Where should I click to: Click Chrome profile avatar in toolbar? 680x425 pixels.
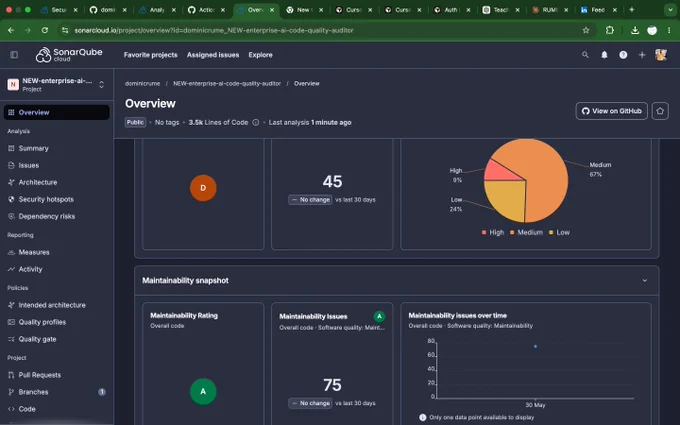[x=652, y=30]
